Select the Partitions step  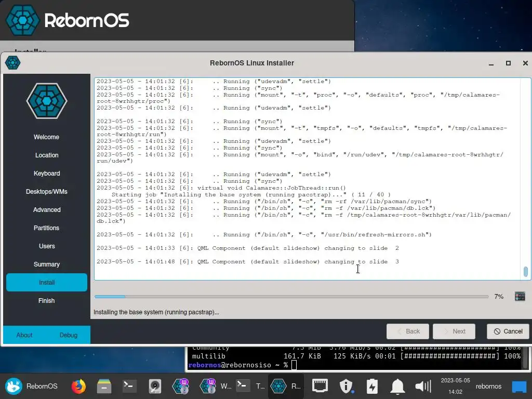pyautogui.click(x=46, y=228)
